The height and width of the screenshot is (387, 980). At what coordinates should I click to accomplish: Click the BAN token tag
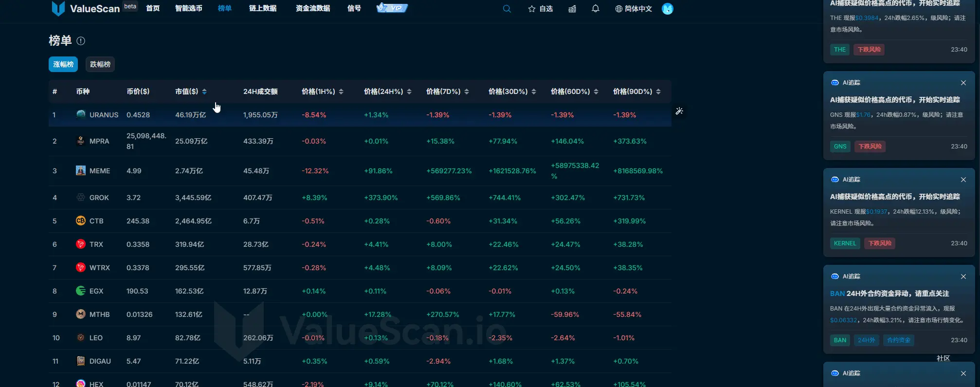pos(840,340)
